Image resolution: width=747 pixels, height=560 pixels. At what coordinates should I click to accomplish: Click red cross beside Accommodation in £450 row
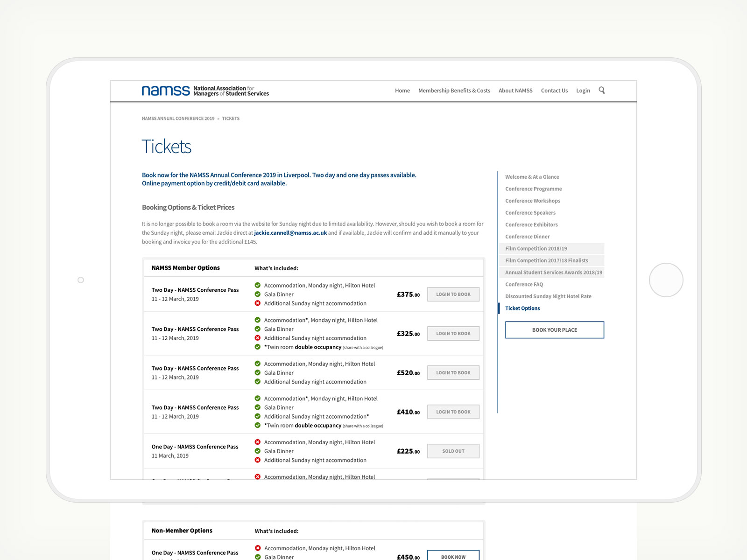click(258, 548)
